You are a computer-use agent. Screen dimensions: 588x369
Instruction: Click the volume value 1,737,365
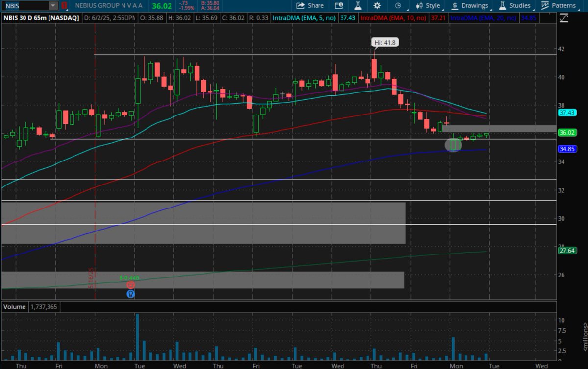(45, 307)
